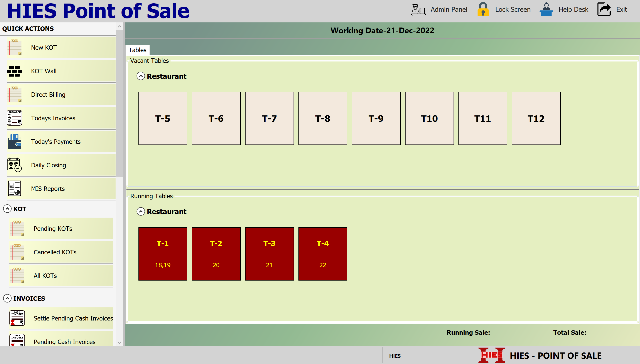Click the Exit arrow icon
Image resolution: width=640 pixels, height=364 pixels.
point(604,10)
